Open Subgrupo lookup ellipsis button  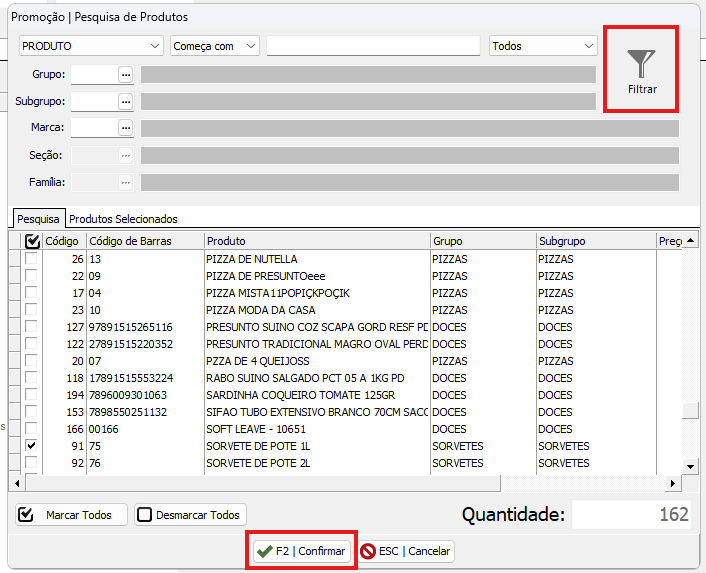point(125,101)
